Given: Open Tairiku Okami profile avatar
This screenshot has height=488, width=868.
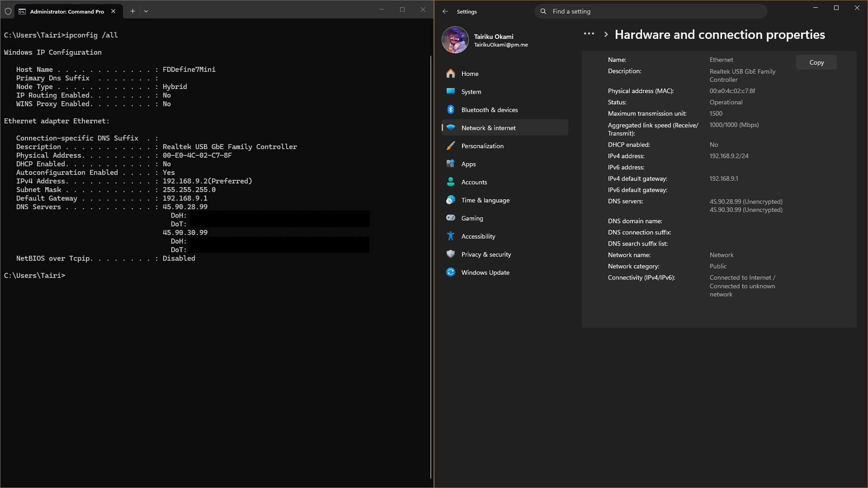Looking at the screenshot, I should click(x=455, y=40).
